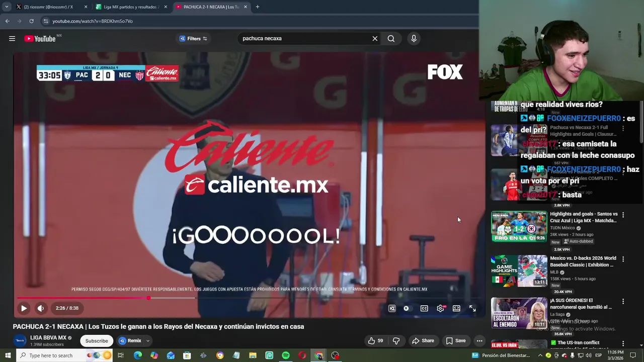Close the riosssmr X tab

[x=86, y=7]
